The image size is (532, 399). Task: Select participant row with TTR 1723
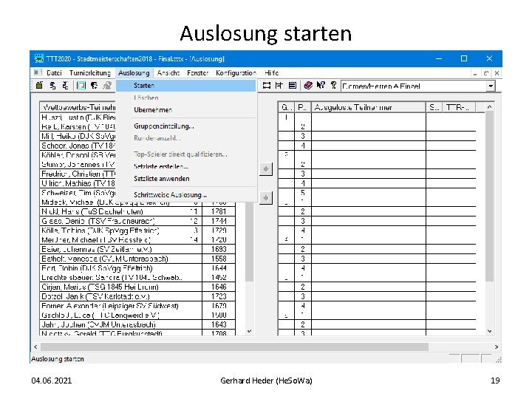pyautogui.click(x=137, y=296)
